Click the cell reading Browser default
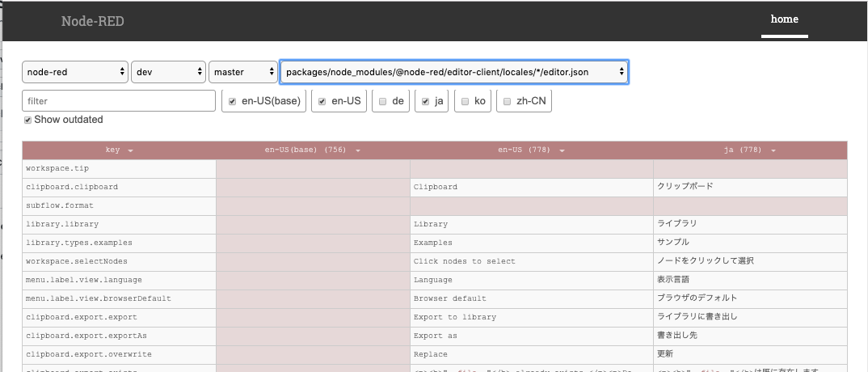The height and width of the screenshot is (372, 868). (532, 299)
